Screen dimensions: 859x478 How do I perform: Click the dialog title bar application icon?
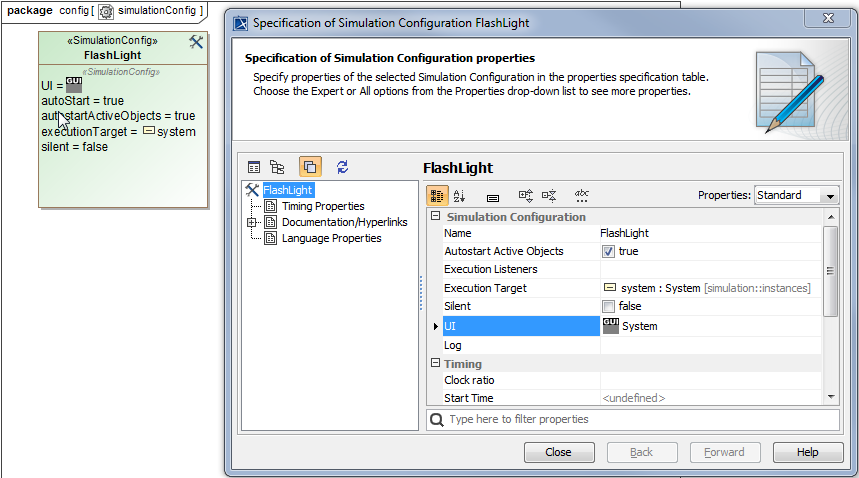coord(240,24)
